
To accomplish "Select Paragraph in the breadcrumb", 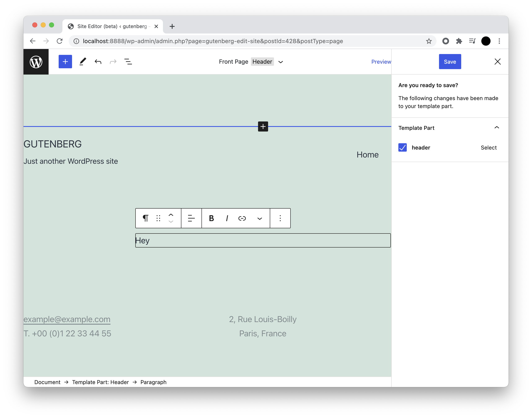I will click(x=154, y=382).
